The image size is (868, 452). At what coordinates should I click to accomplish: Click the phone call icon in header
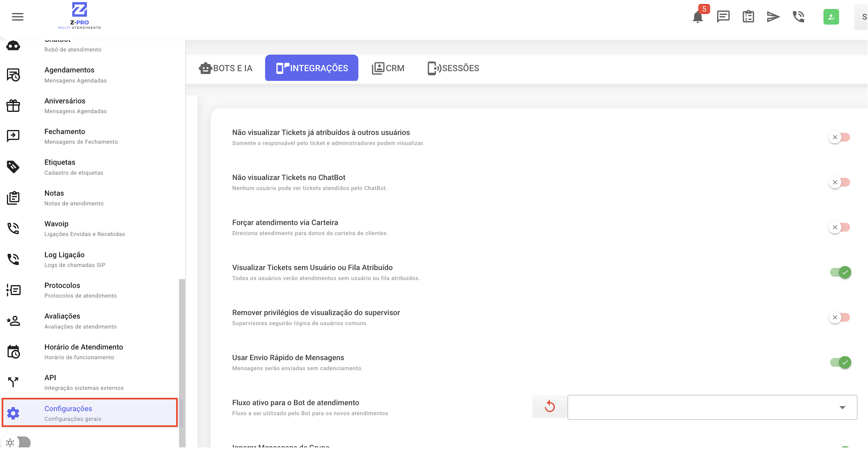tap(798, 17)
